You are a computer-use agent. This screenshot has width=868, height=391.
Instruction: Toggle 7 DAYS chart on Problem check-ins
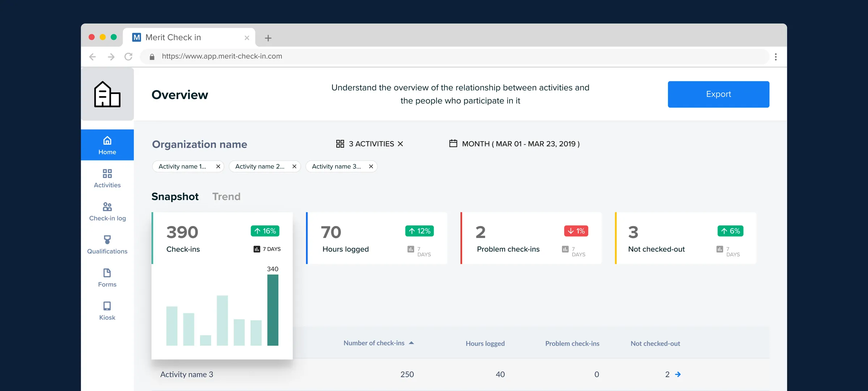click(x=573, y=251)
